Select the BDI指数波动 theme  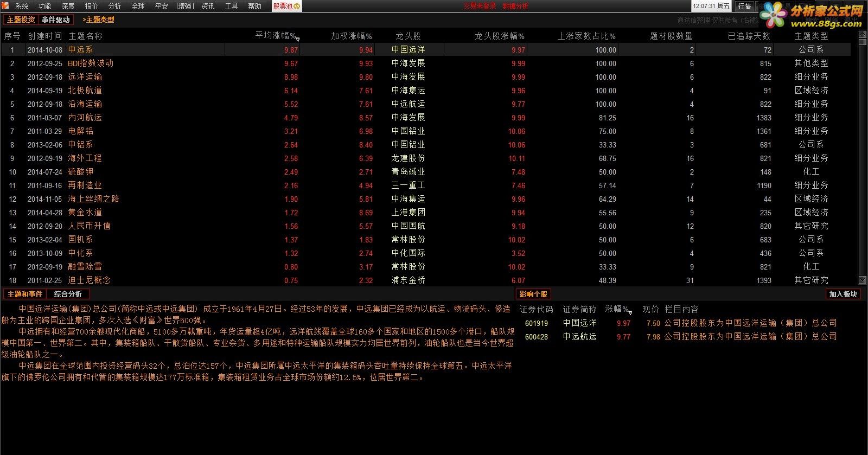(x=91, y=63)
